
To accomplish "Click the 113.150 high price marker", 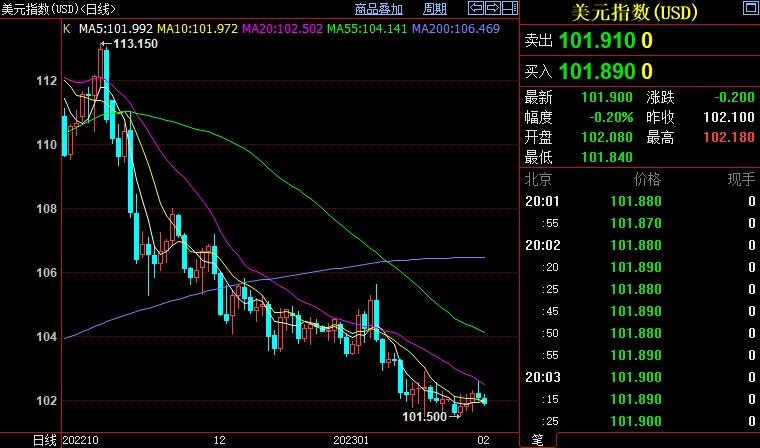I will 136,44.
